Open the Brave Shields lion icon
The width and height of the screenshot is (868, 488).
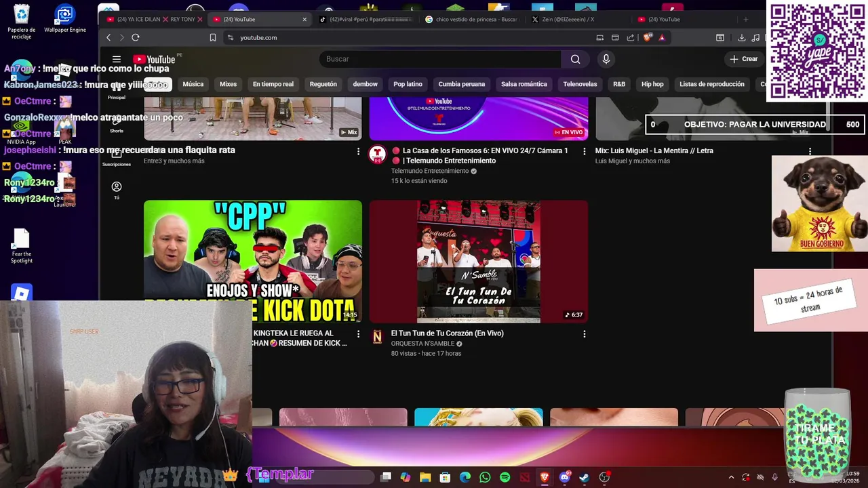(x=647, y=37)
